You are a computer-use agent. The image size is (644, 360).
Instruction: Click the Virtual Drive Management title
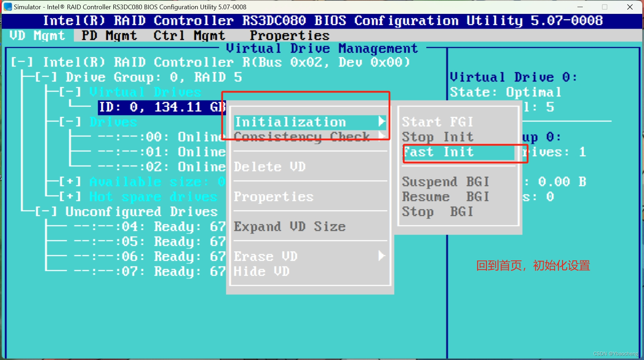[x=322, y=48]
